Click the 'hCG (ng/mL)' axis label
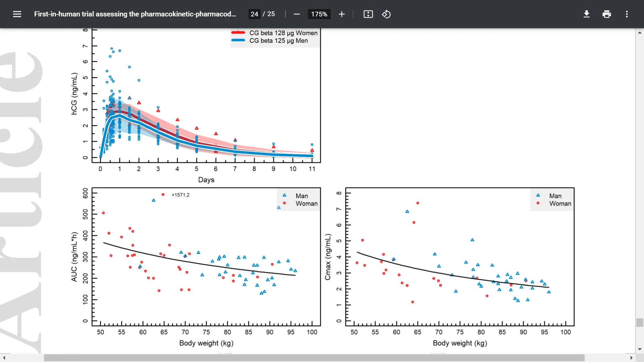The image size is (644, 362). [x=74, y=94]
